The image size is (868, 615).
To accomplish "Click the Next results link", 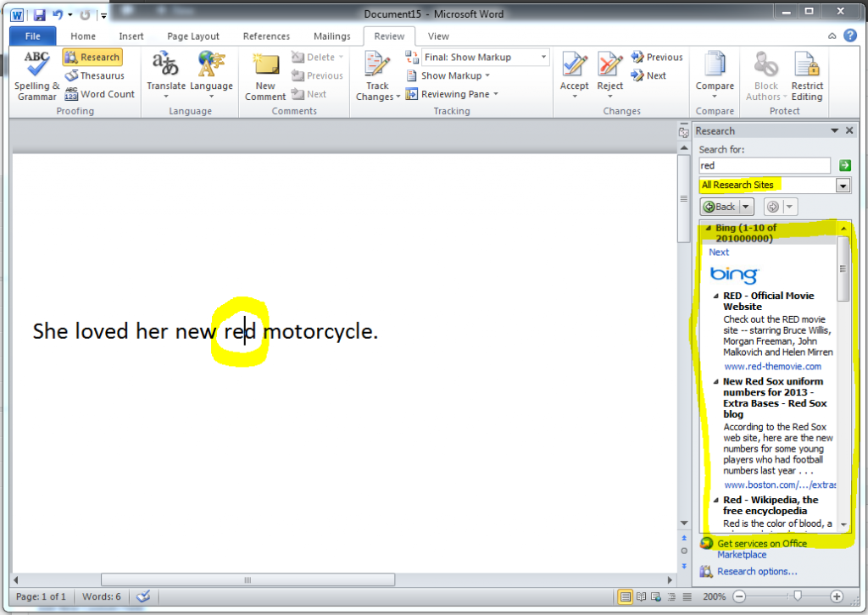I will point(719,252).
